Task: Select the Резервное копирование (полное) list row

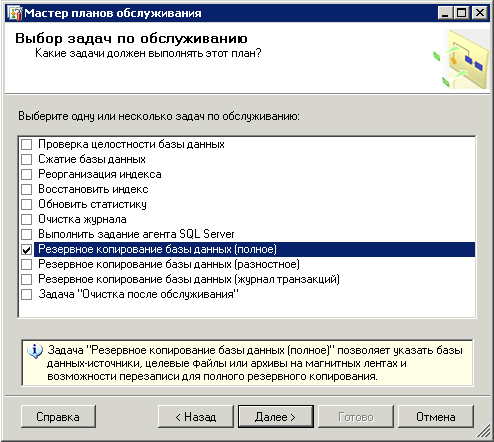Action: pos(255,249)
